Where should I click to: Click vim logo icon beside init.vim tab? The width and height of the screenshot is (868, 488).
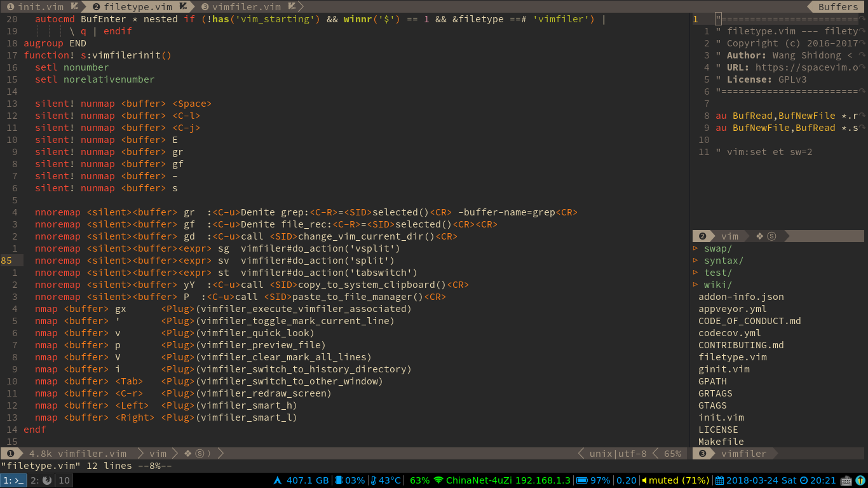tap(74, 7)
